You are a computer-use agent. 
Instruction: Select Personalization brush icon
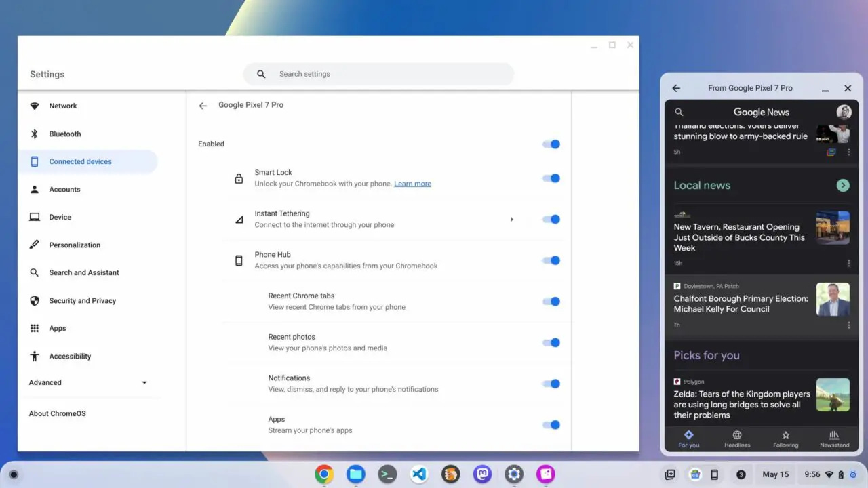[35, 245]
